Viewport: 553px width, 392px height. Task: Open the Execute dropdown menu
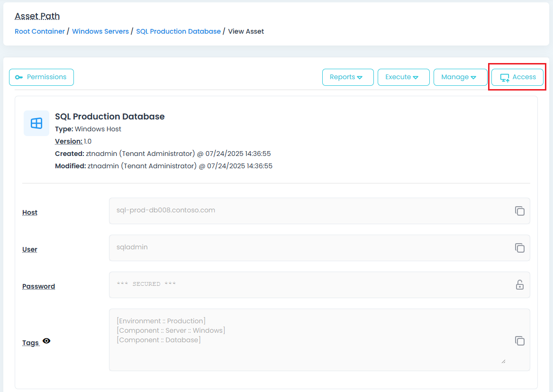coord(403,77)
